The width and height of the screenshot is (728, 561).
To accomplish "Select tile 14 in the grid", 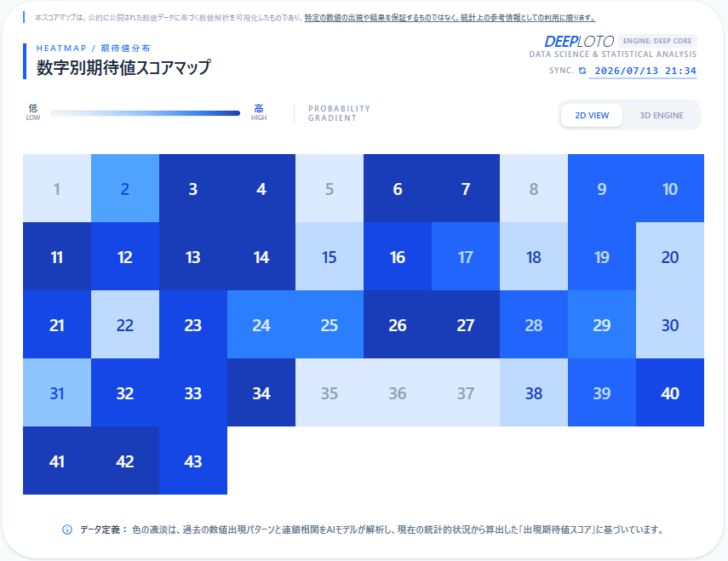I will coord(261,256).
